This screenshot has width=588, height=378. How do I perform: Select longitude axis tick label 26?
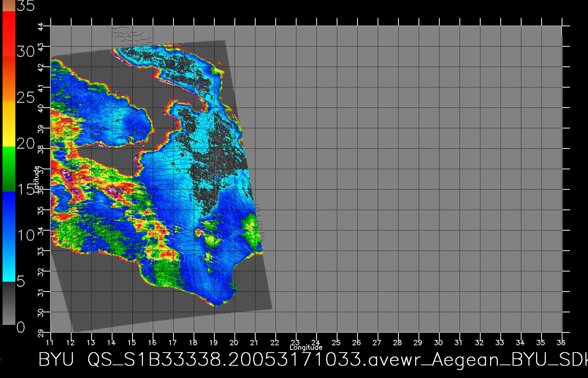[x=357, y=342]
